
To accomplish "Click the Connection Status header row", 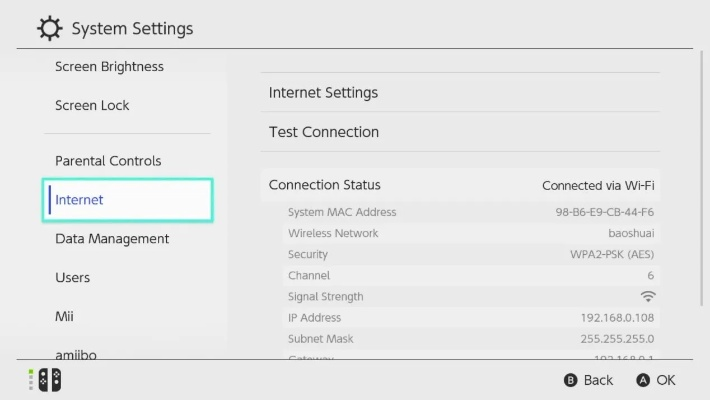I will coord(460,185).
